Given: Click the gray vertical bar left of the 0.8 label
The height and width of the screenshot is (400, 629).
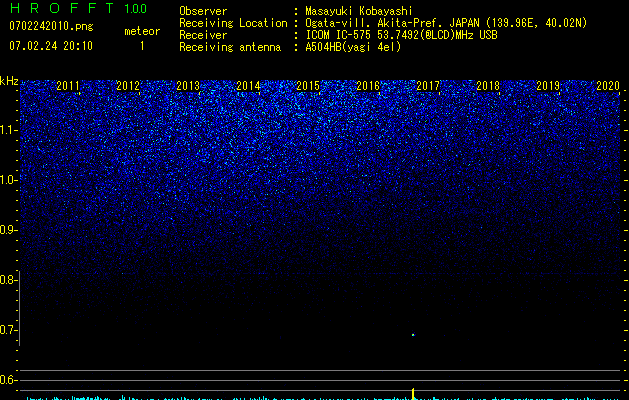Looking at the screenshot, I should [x=20, y=308].
